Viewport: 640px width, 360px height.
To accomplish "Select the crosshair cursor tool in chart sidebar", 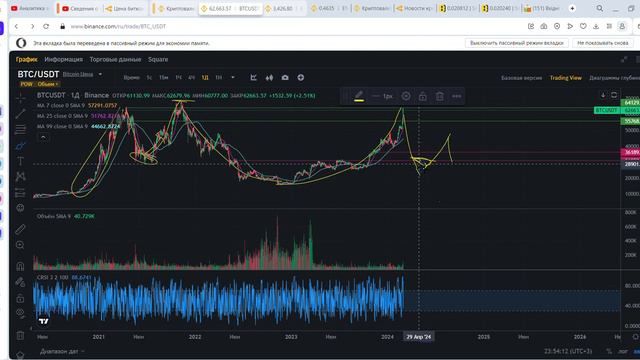I will pyautogui.click(x=20, y=98).
